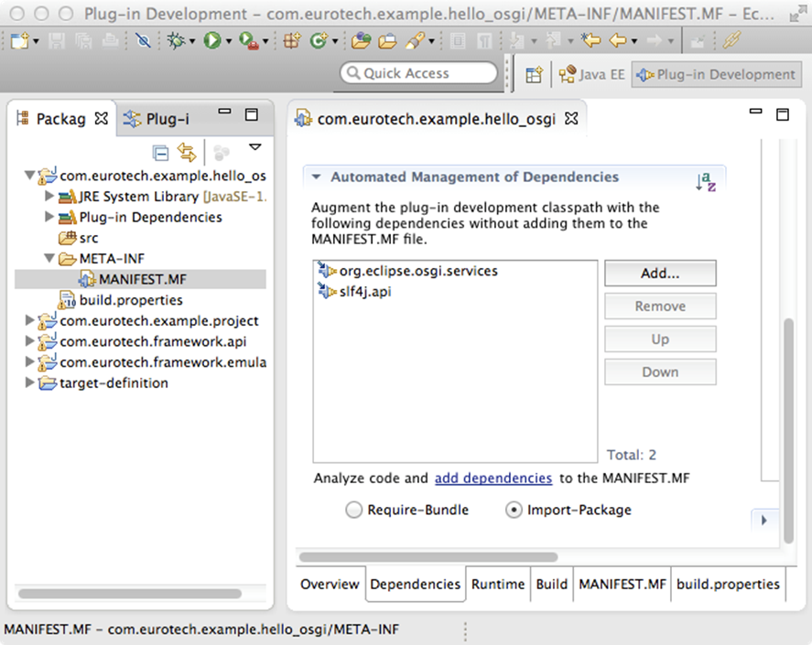The height and width of the screenshot is (645, 812).
Task: Click the Save All toolbar icon
Action: [x=83, y=40]
